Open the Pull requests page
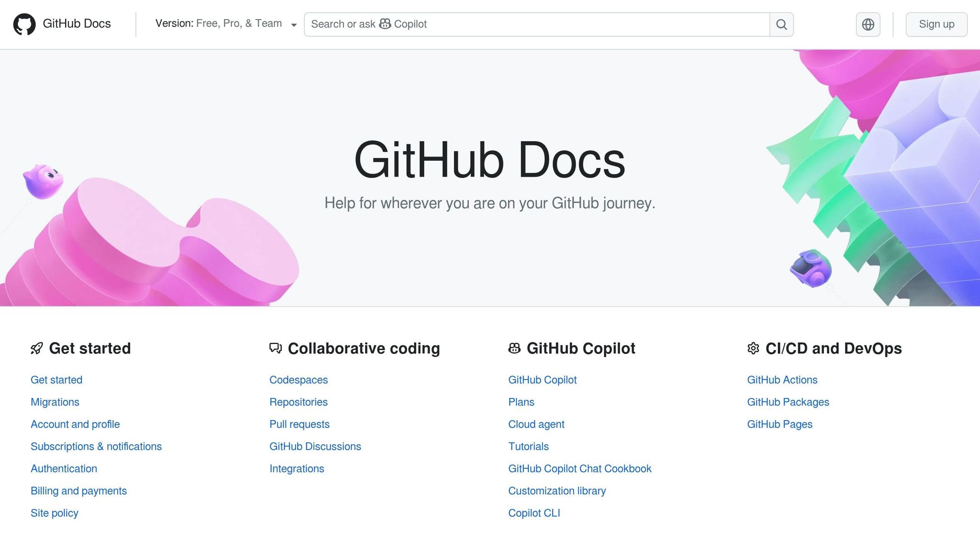Viewport: 980px width, 551px height. click(x=299, y=424)
